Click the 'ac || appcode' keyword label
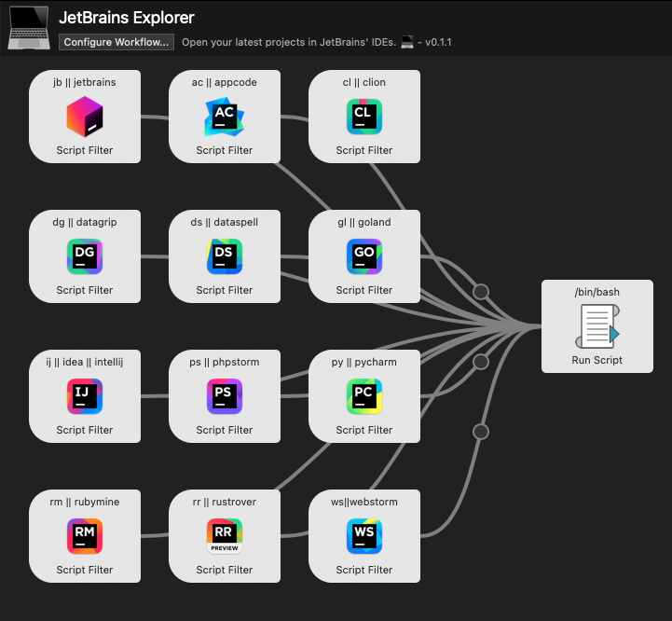Screen dimensions: 672x621 224,82
